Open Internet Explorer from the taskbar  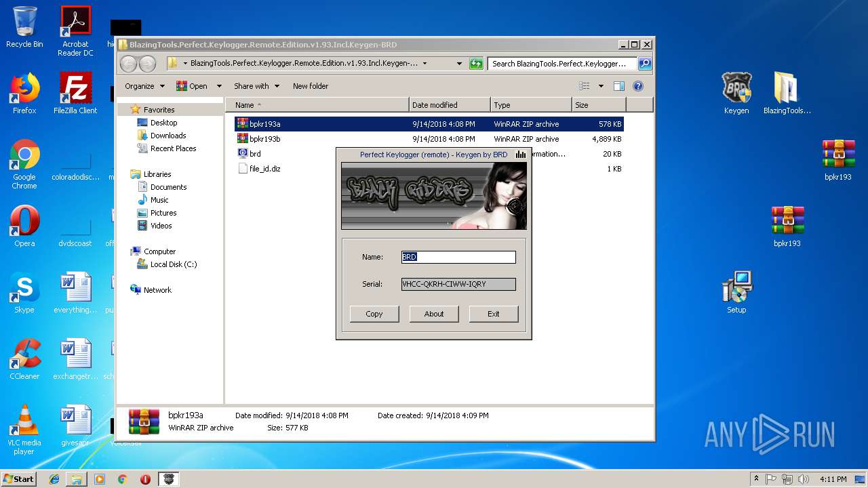pyautogui.click(x=54, y=479)
